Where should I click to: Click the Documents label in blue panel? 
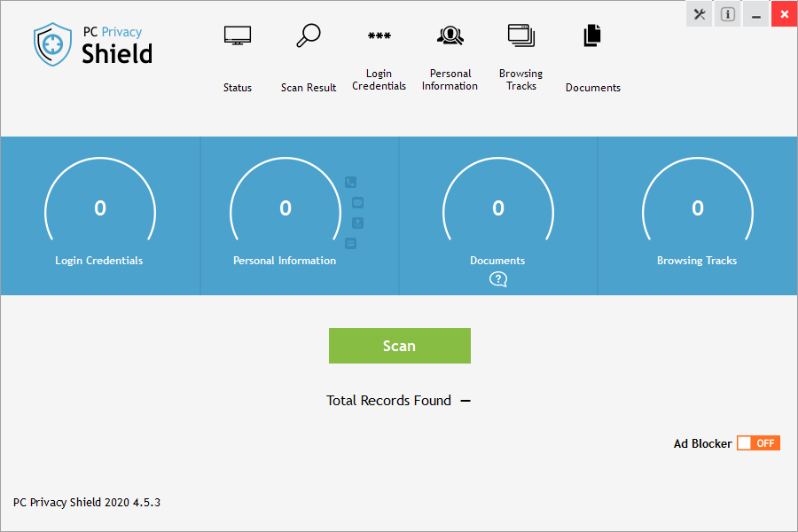(x=497, y=261)
